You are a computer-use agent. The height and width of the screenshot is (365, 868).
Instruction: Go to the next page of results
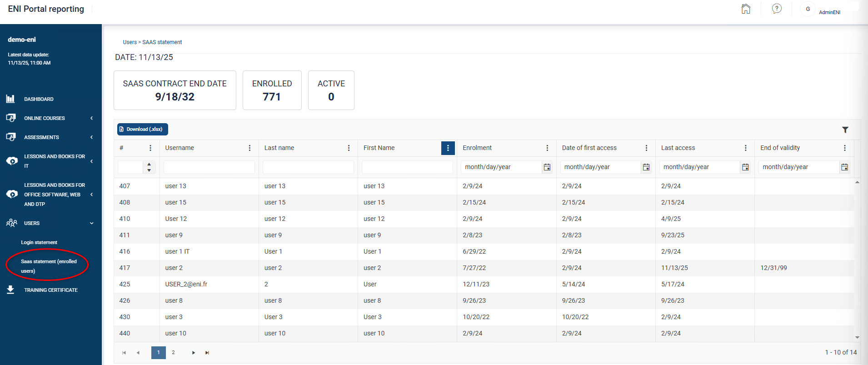194,353
